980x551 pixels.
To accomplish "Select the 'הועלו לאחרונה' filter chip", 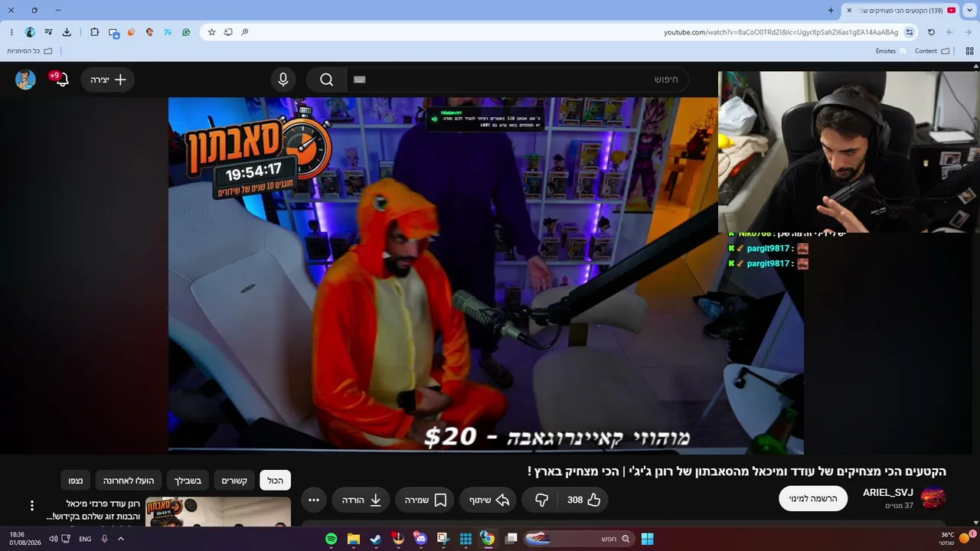I will 129,481.
